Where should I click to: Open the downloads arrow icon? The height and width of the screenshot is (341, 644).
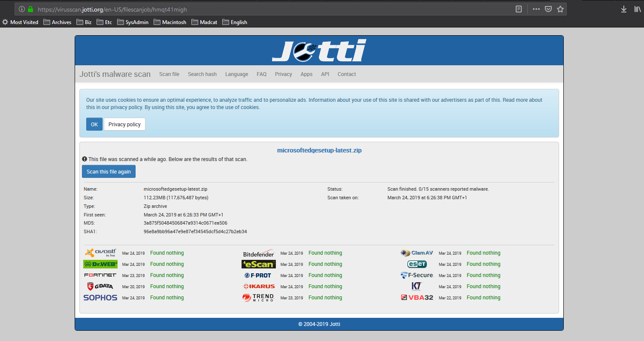[624, 9]
